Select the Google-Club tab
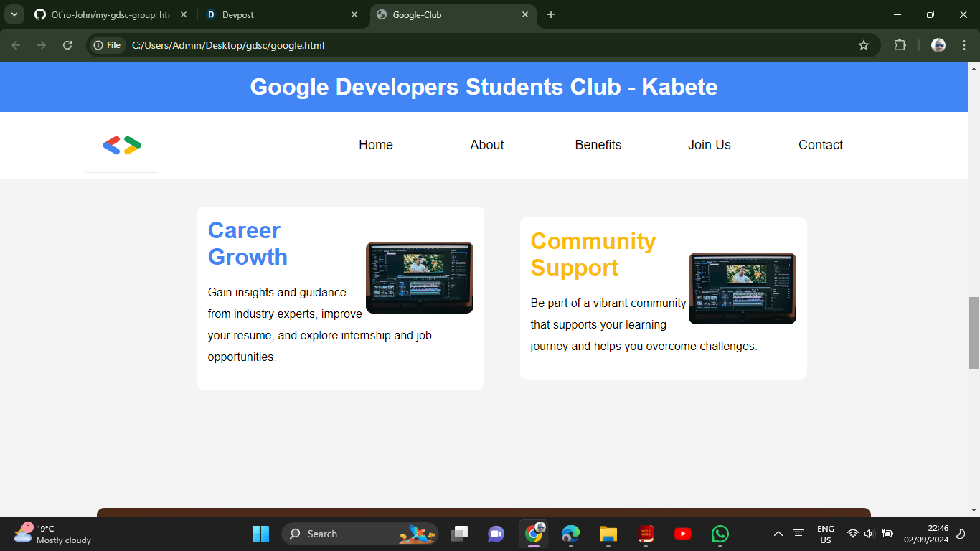Screen dimensions: 980x551 click(453, 14)
